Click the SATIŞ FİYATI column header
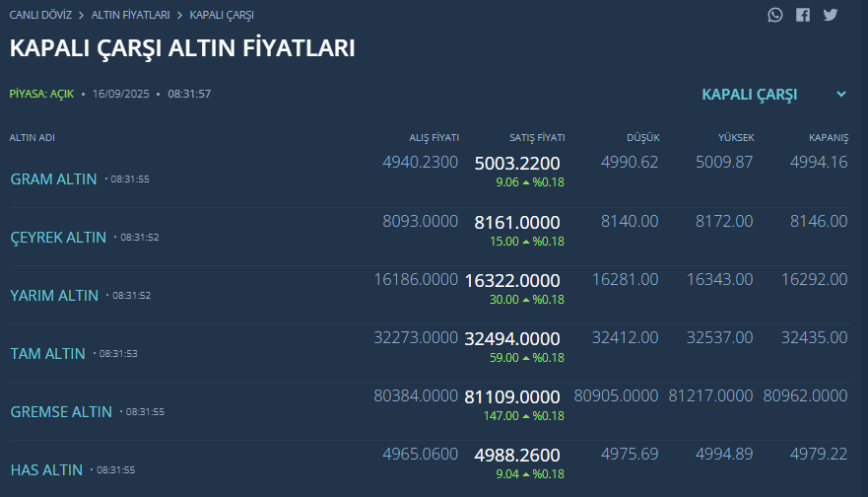The height and width of the screenshot is (497, 868). 537,137
